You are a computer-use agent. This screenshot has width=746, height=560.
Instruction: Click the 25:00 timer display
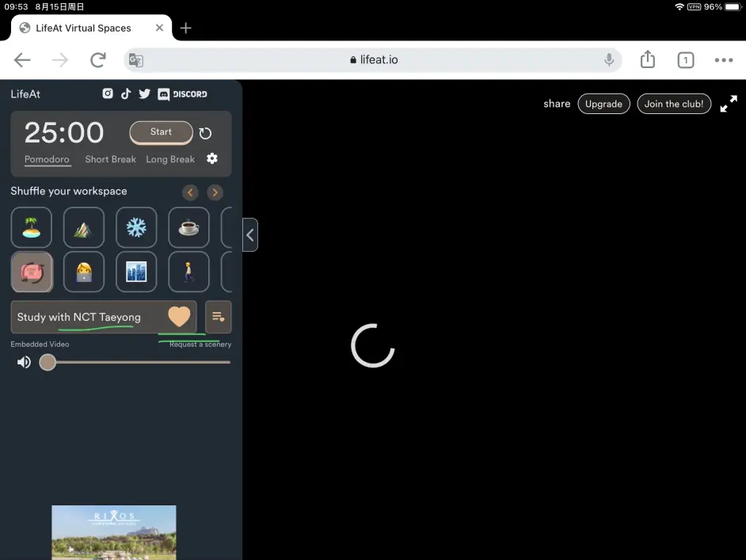coord(64,132)
